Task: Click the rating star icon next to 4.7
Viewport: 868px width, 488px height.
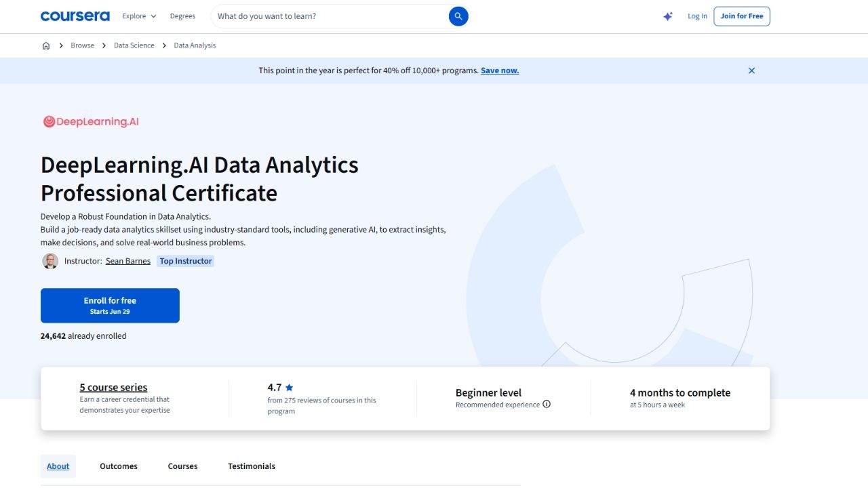Action: pyautogui.click(x=289, y=388)
